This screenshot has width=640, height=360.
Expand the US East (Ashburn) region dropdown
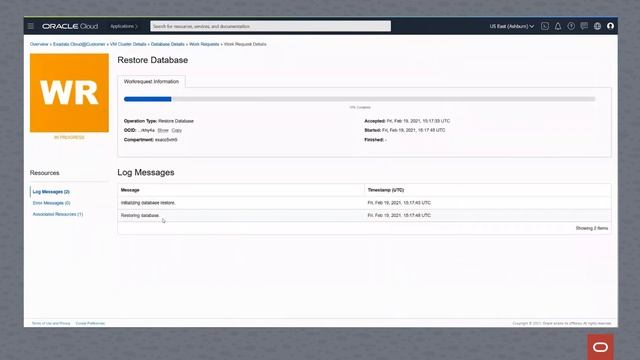[x=512, y=26]
